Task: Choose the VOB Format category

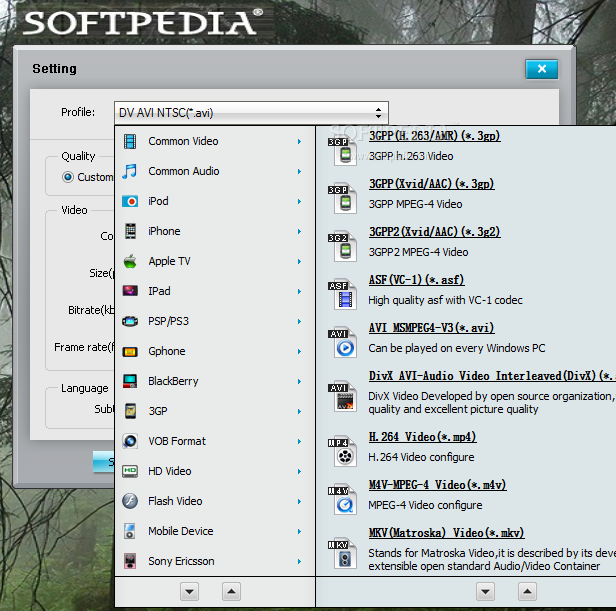Action: pyautogui.click(x=214, y=441)
